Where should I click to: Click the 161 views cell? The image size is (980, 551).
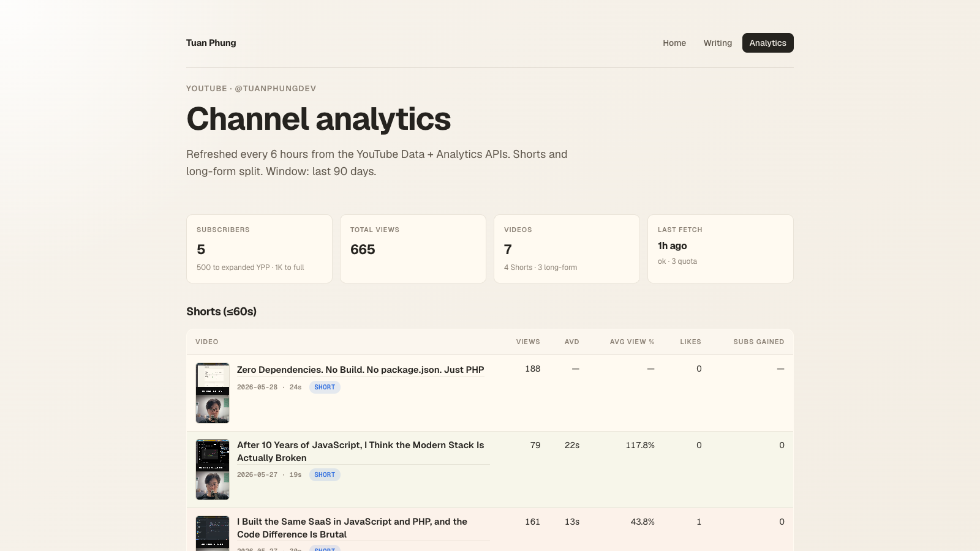coord(533,522)
